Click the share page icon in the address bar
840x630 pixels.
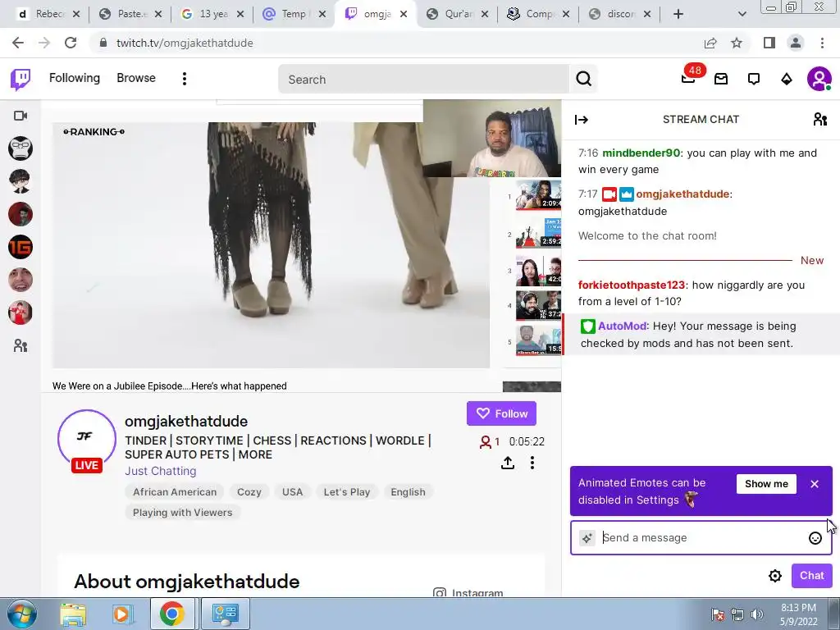point(710,43)
